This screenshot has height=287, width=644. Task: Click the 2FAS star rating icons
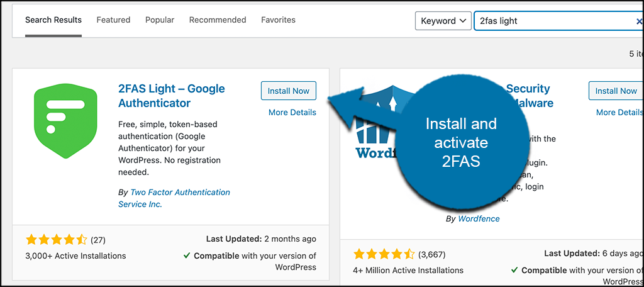[x=57, y=240]
